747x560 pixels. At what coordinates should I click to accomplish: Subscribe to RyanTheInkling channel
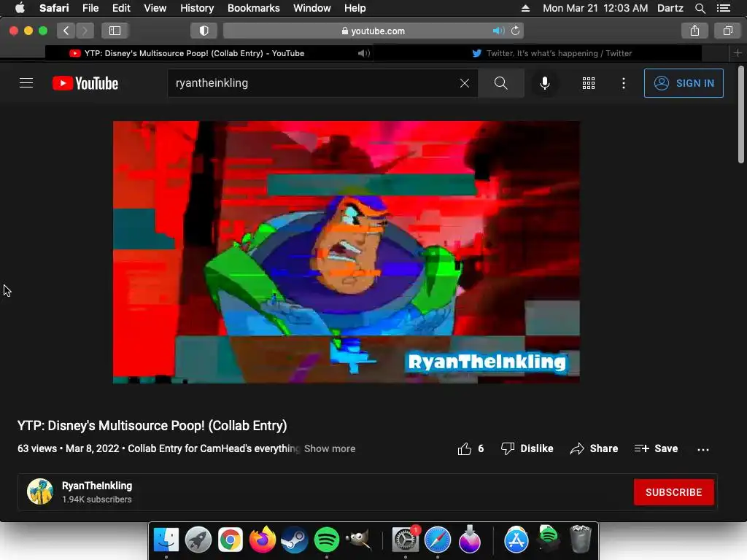[673, 492]
